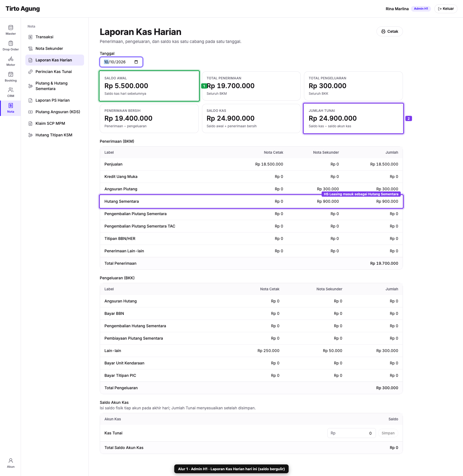The height and width of the screenshot is (476, 463).
Task: Click the Kas Tunai saldo input field
Action: [x=351, y=433]
